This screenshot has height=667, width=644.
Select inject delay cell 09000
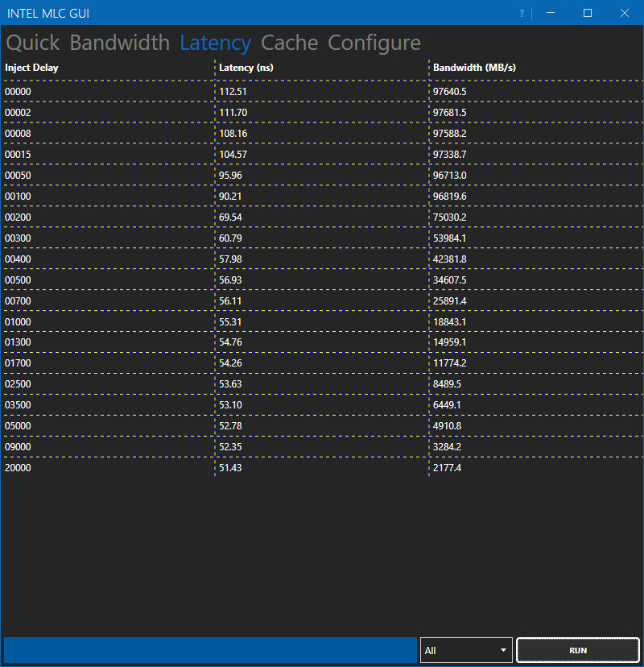click(x=18, y=446)
